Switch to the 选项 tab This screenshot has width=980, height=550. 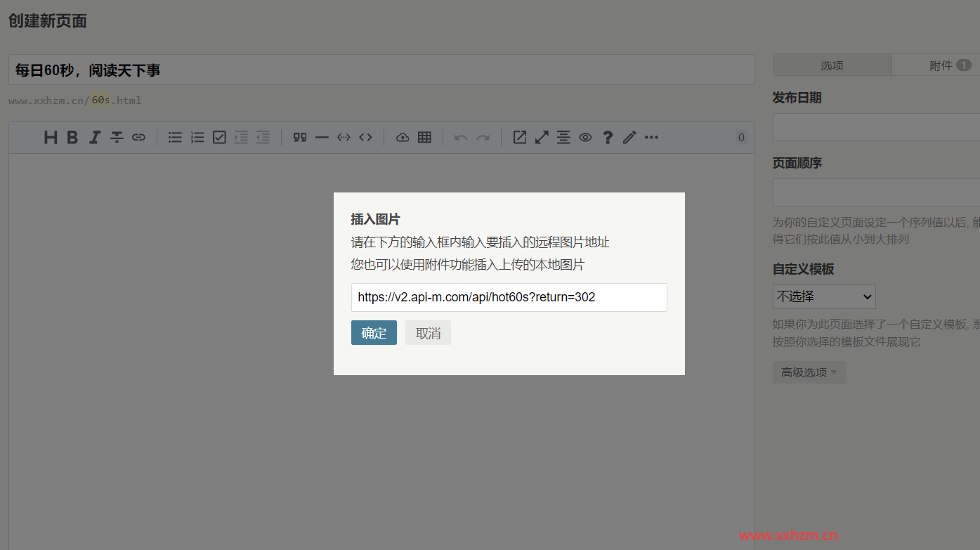coord(832,65)
